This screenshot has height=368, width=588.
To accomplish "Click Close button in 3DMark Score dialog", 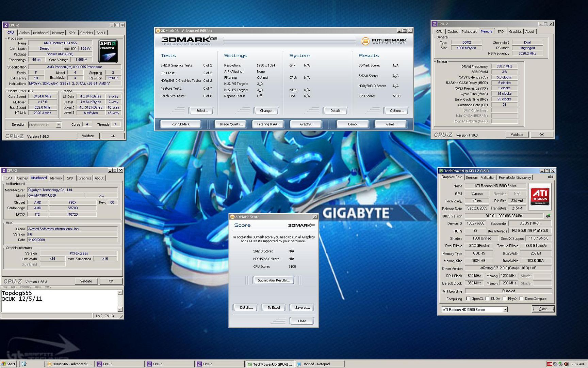I will 302,321.
